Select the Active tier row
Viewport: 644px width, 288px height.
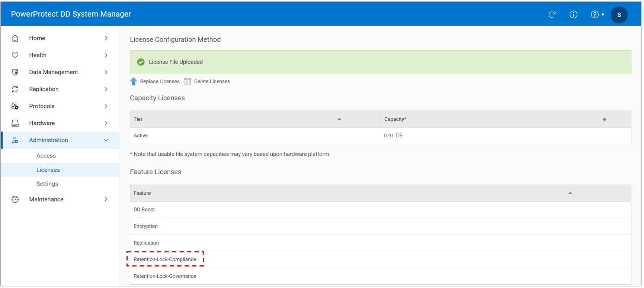point(381,136)
